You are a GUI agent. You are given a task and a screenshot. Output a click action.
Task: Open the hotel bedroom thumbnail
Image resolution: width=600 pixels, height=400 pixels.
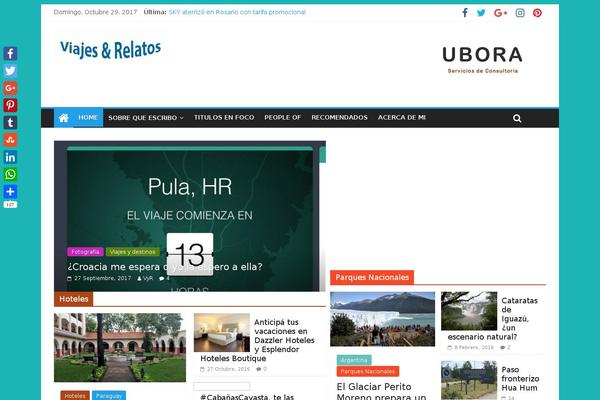[222, 333]
